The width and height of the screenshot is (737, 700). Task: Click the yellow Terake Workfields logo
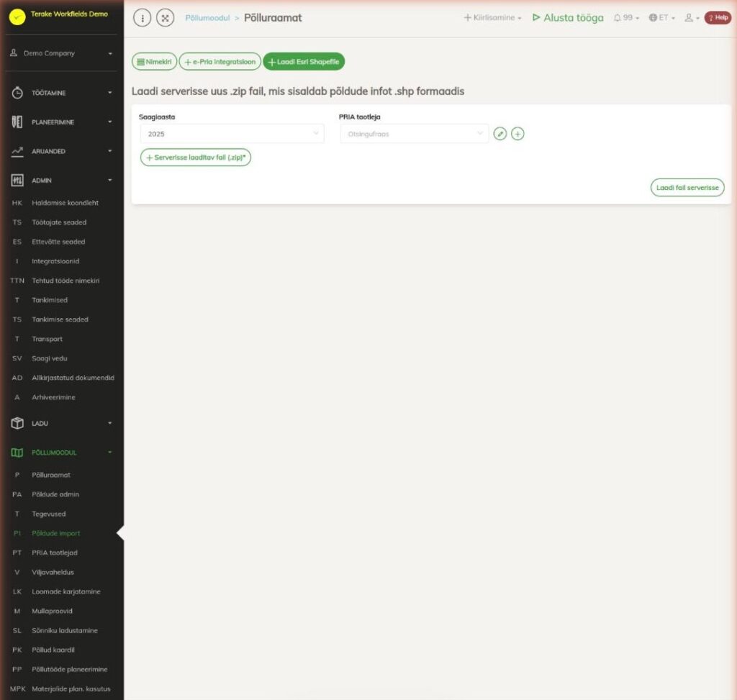pyautogui.click(x=17, y=17)
